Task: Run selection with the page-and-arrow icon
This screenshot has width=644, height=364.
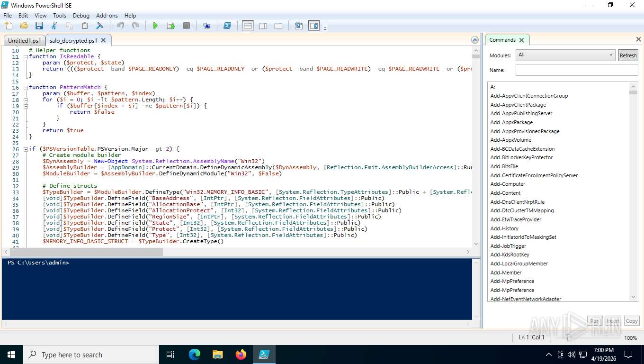Action: [171, 26]
